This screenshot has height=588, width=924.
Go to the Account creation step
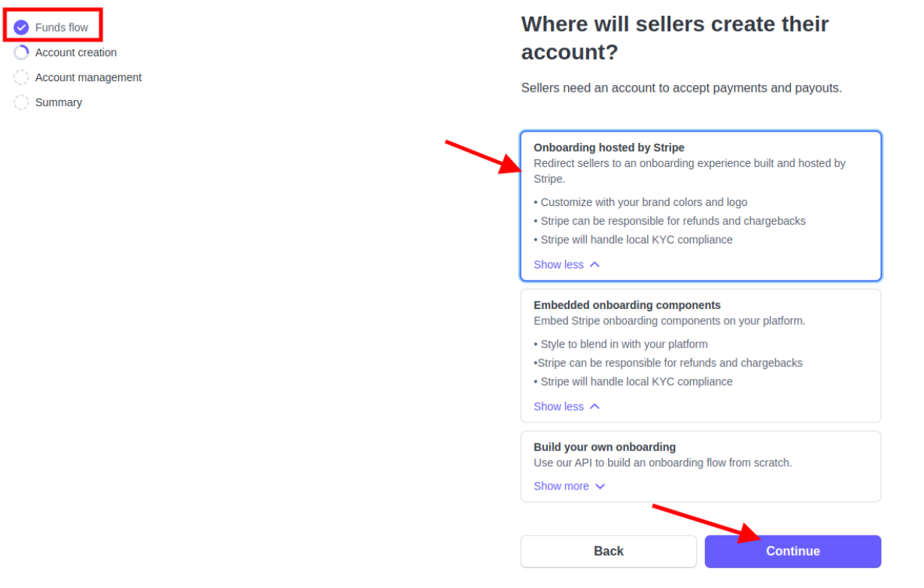pos(76,53)
